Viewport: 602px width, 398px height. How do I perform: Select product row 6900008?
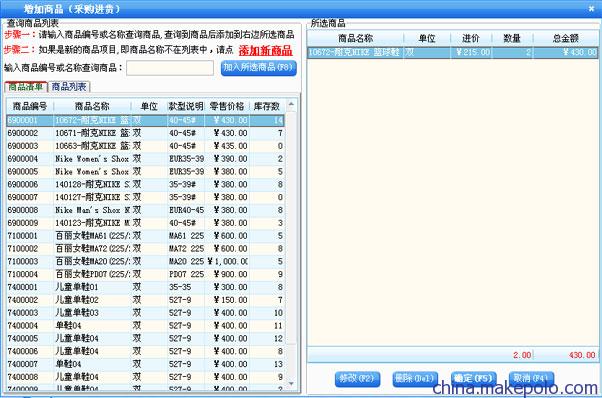(146, 210)
